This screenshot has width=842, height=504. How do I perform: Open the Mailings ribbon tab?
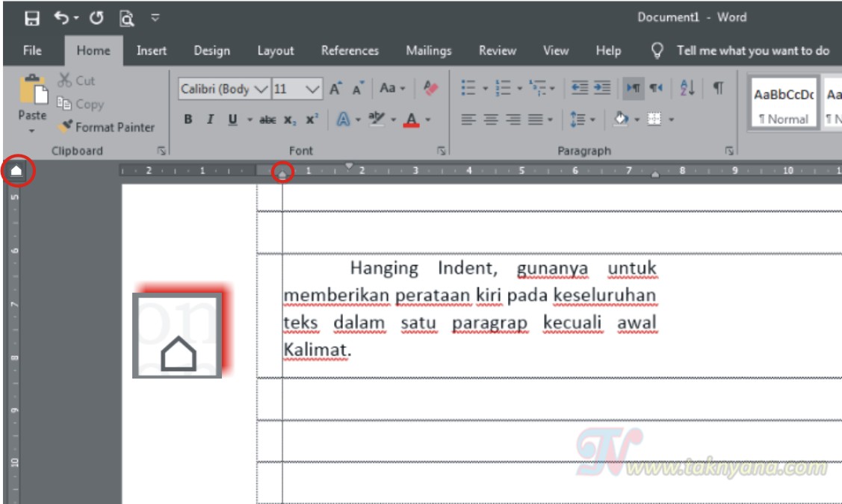pos(428,51)
